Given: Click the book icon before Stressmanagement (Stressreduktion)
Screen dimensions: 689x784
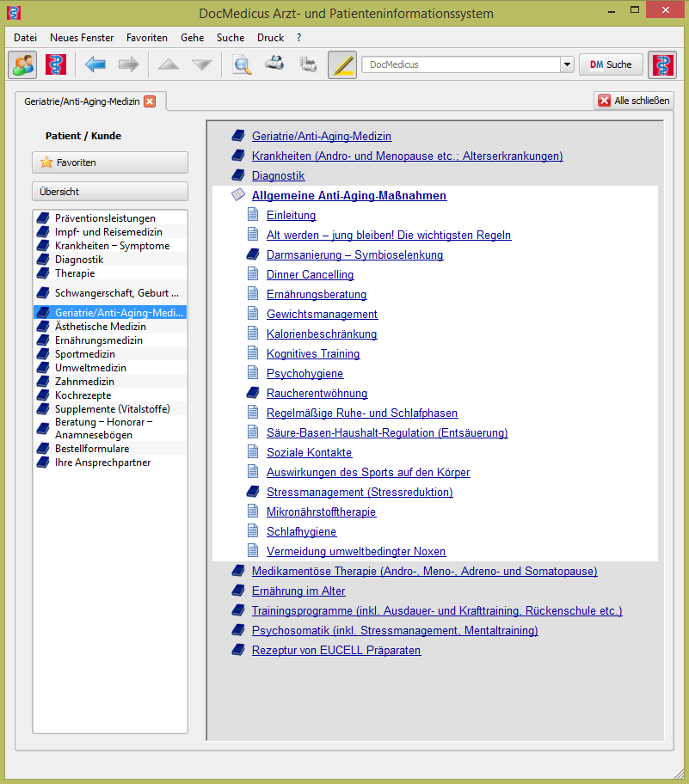Looking at the screenshot, I should 253,492.
